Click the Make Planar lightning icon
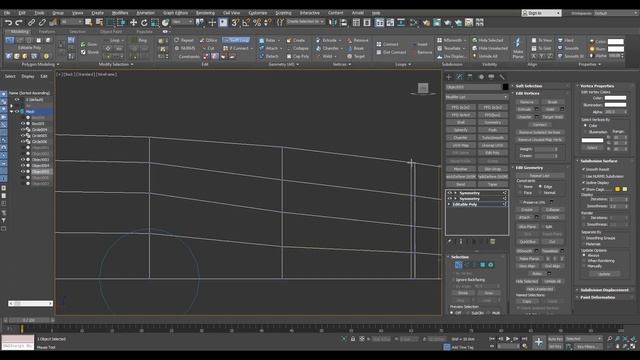This screenshot has height=360, width=640. click(518, 42)
